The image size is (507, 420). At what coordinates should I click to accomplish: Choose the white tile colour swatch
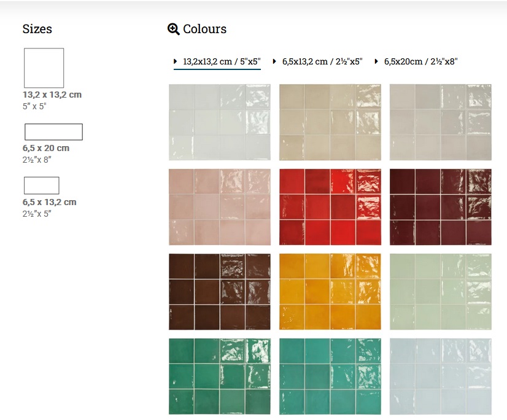219,122
